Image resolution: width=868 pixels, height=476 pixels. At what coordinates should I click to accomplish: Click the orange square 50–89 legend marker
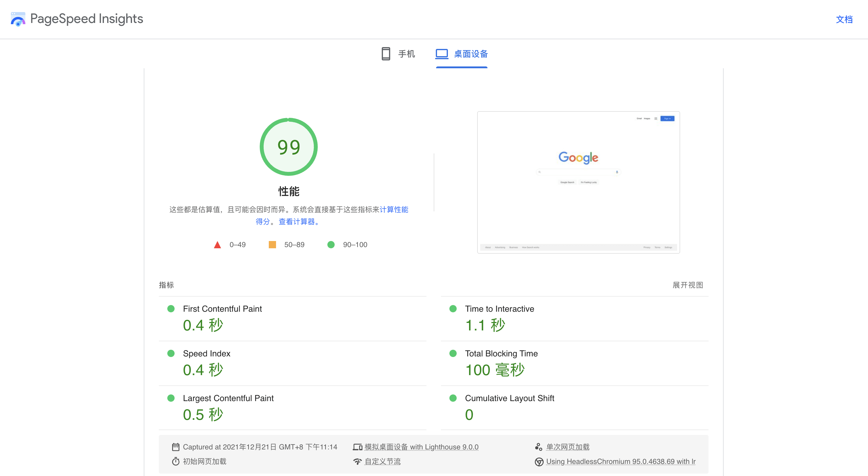272,245
